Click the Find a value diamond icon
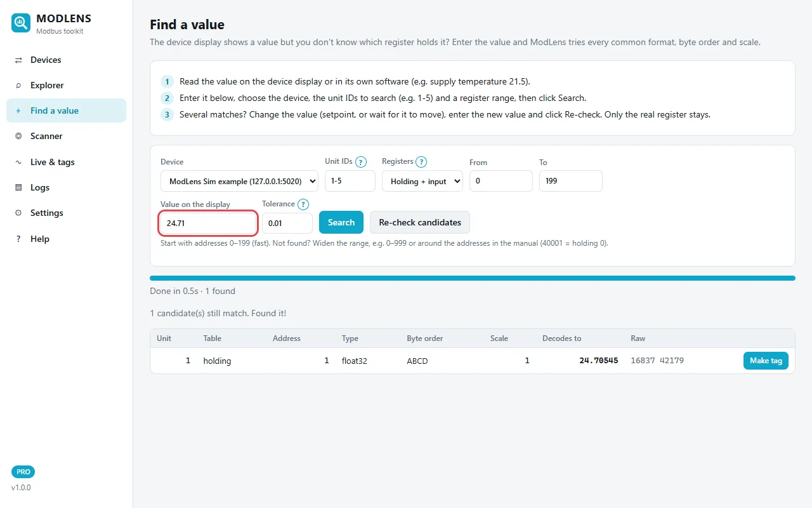 18,110
